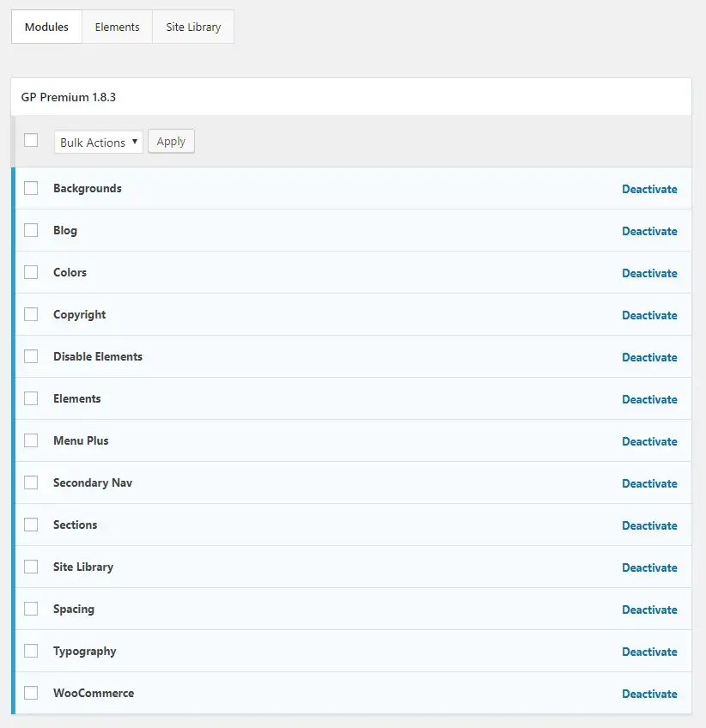Deactivate the Colors module
Viewport: 706px width, 728px height.
pos(649,273)
